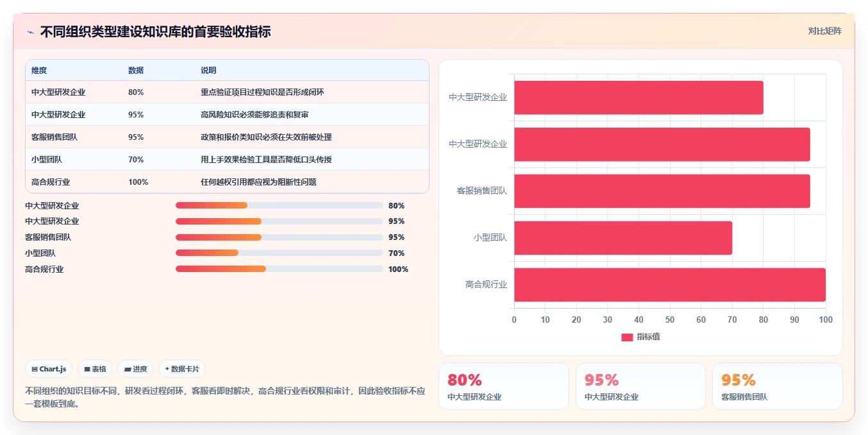868x435 pixels.
Task: Click the 小型团队 chart axis label
Action: tap(490, 238)
